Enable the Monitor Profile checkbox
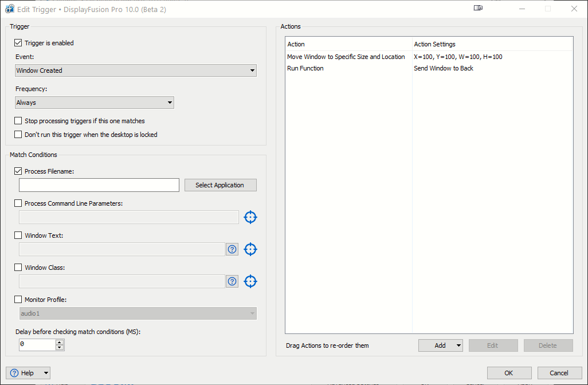The width and height of the screenshot is (588, 385). (x=18, y=300)
